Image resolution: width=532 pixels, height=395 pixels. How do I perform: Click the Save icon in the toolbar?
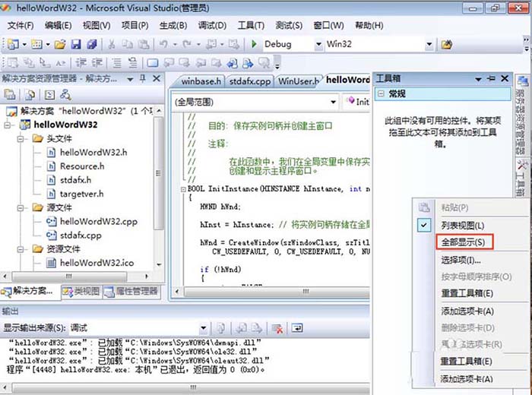point(76,45)
